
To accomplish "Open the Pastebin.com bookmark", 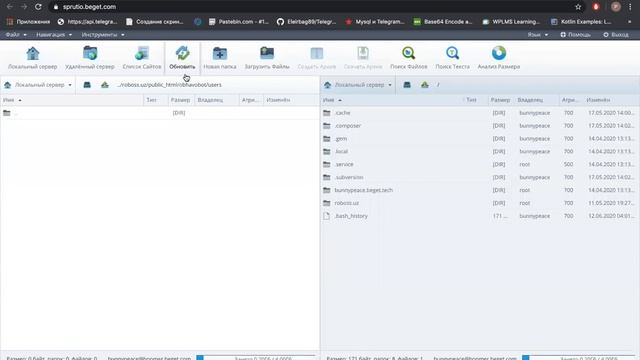I will [x=239, y=22].
